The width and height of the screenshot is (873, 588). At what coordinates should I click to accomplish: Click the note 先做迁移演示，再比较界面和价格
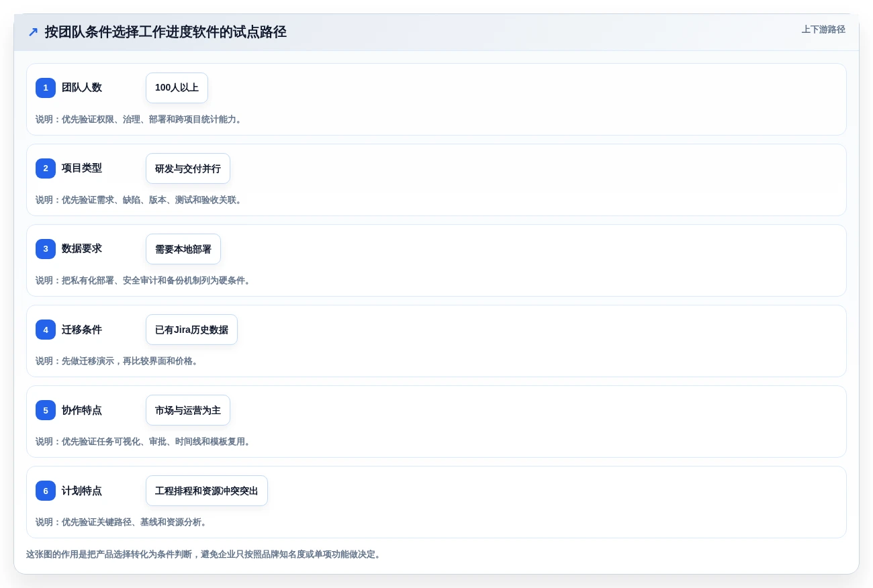pos(118,361)
